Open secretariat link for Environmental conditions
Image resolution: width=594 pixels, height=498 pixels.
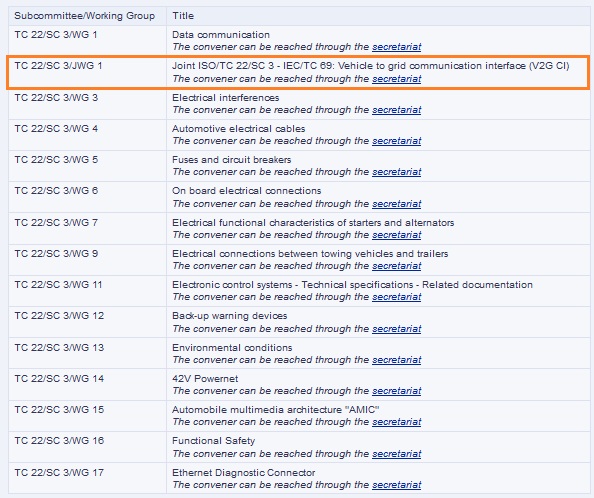pos(396,360)
